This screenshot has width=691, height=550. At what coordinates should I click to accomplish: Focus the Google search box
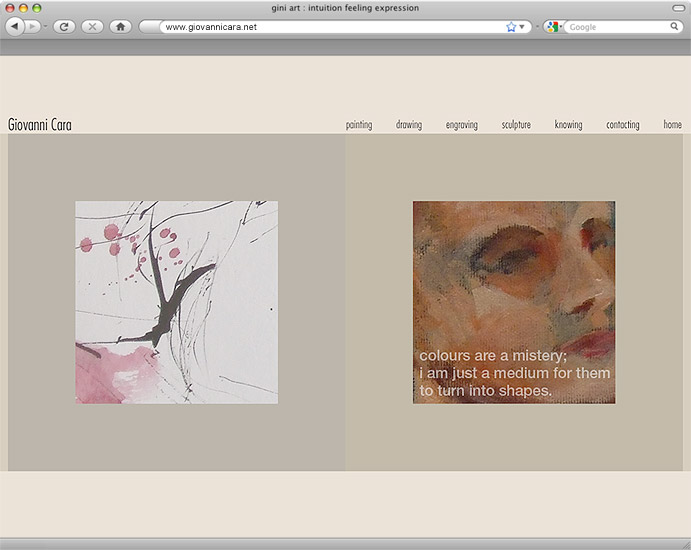pyautogui.click(x=617, y=27)
